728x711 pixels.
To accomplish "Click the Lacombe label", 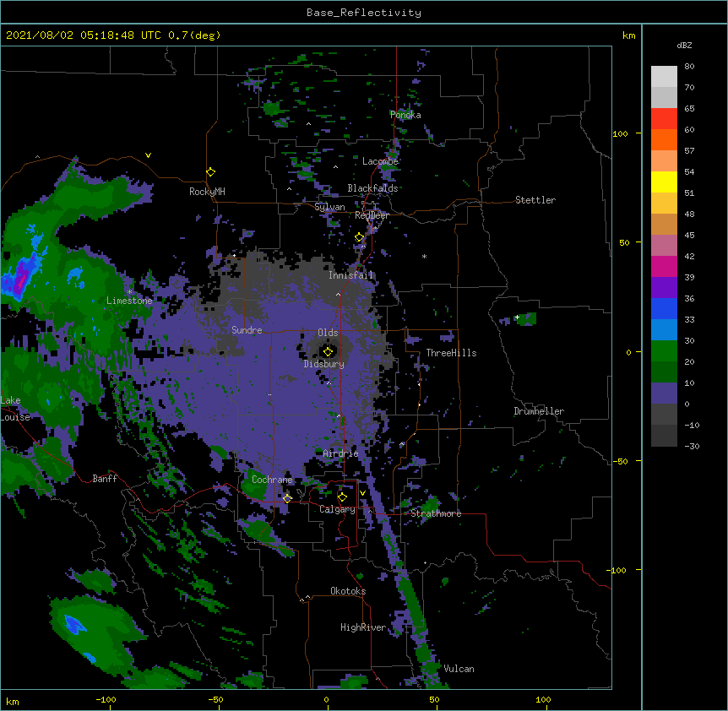I will click(380, 161).
